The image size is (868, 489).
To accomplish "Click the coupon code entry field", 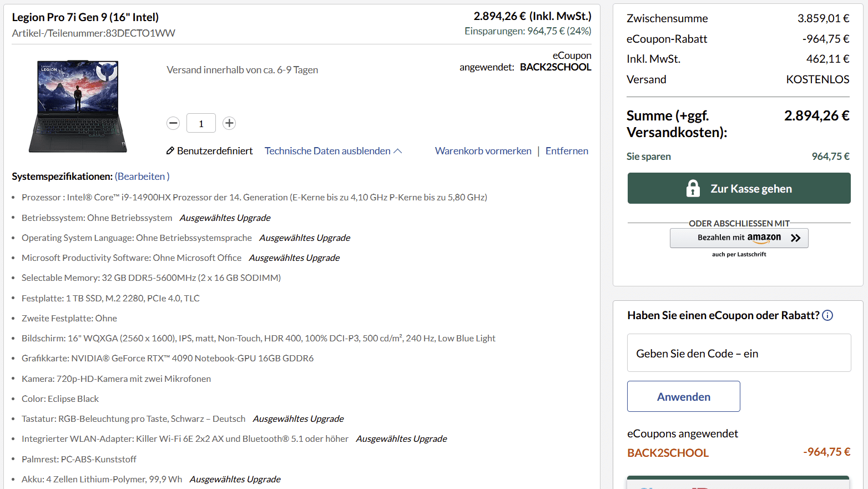I will [x=739, y=353].
